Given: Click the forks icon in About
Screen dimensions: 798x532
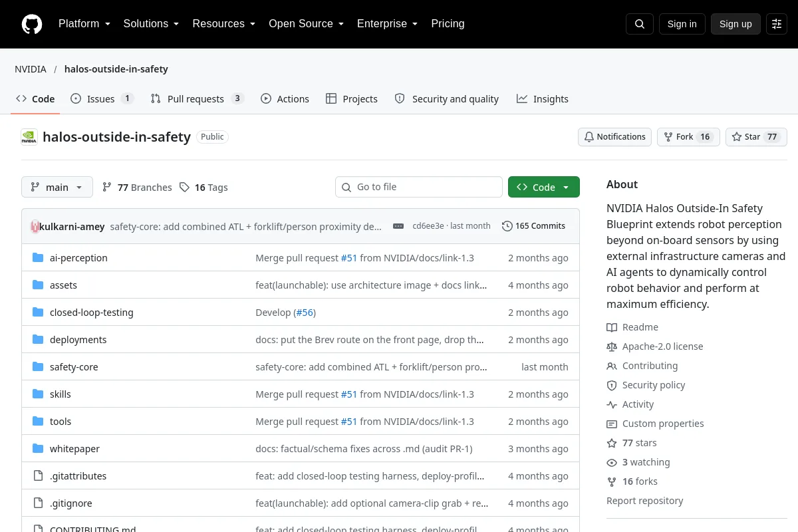Looking at the screenshot, I should point(612,481).
